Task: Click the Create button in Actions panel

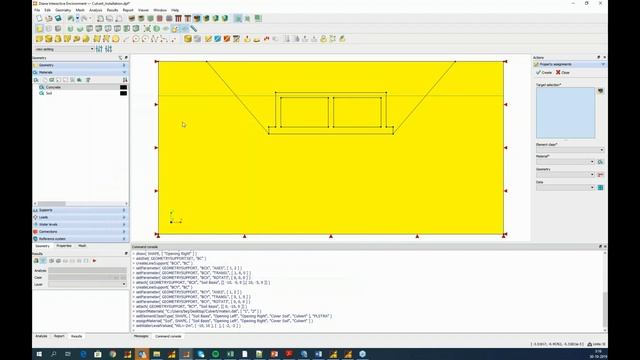Action: (x=544, y=72)
